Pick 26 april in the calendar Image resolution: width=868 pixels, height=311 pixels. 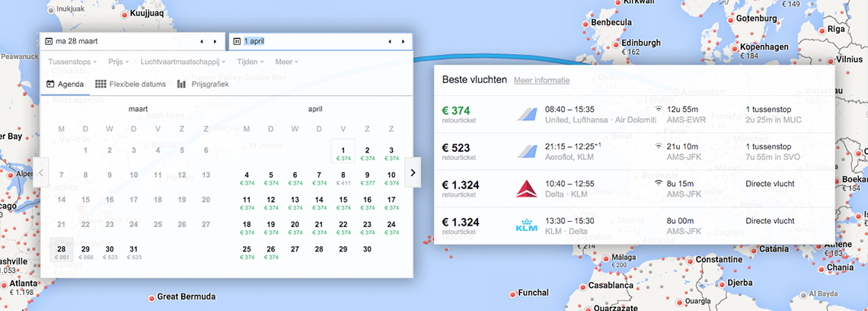coord(271,252)
